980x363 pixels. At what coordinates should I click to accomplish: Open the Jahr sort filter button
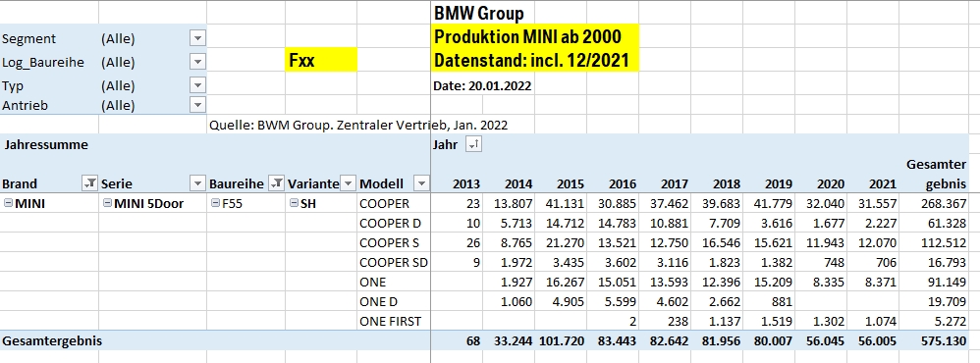(x=473, y=145)
